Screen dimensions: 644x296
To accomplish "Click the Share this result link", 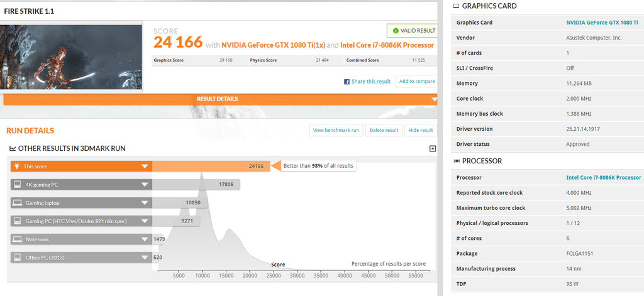I will tap(371, 81).
